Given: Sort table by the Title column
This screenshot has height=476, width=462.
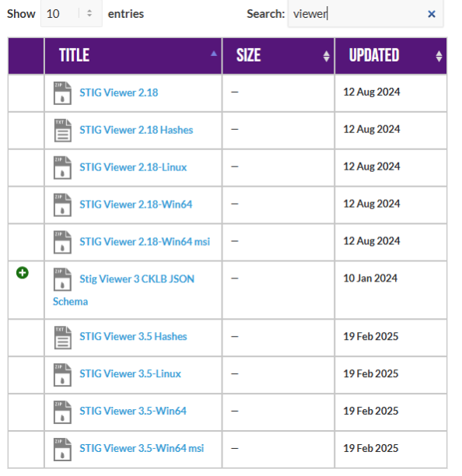Looking at the screenshot, I should click(133, 56).
